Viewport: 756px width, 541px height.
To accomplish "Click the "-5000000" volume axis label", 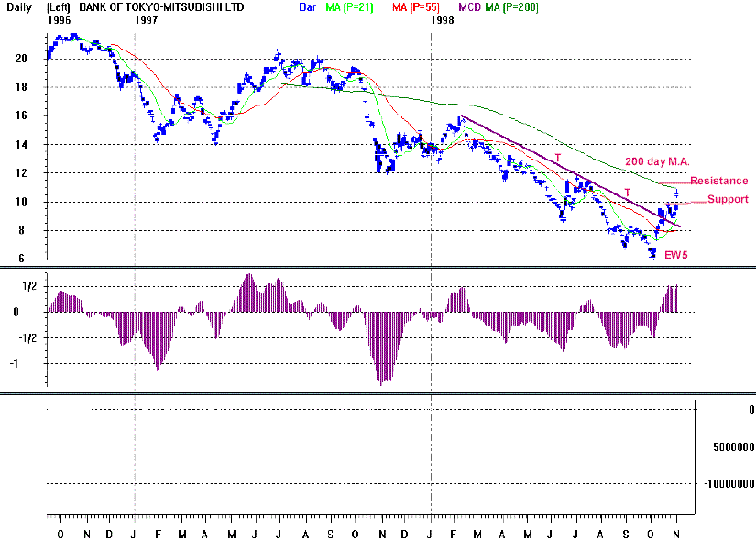I will tap(732, 447).
